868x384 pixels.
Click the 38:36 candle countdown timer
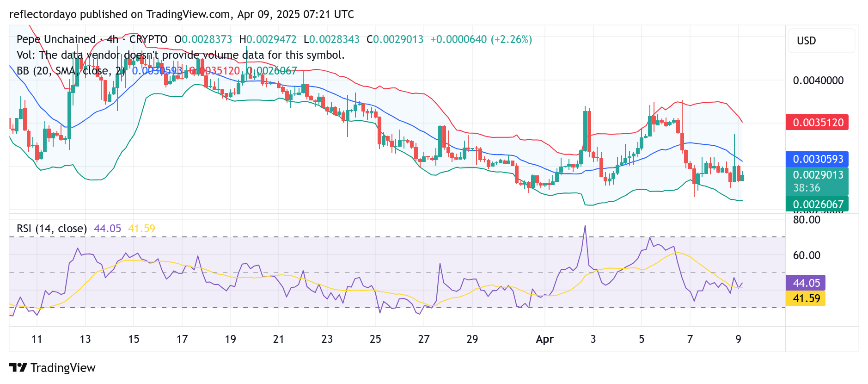[807, 188]
